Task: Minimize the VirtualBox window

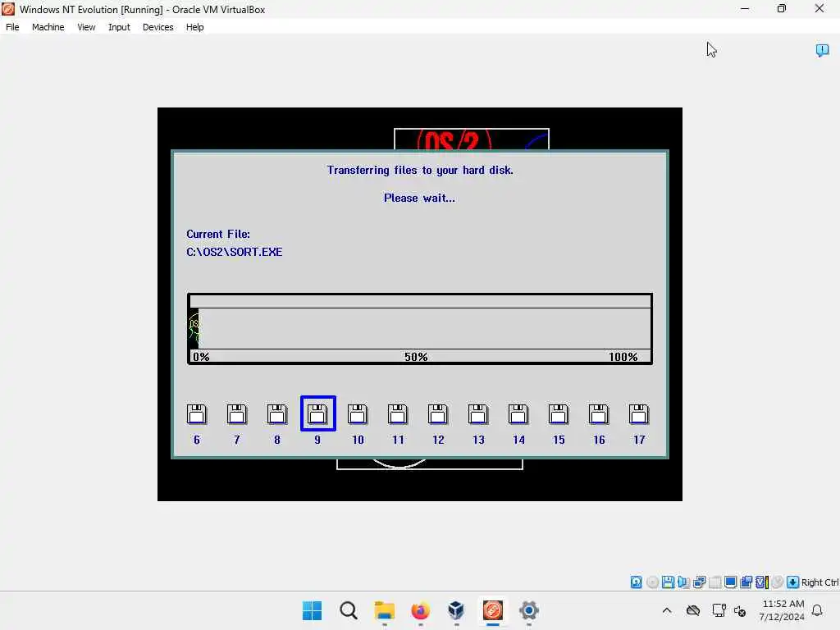Action: 745,8
